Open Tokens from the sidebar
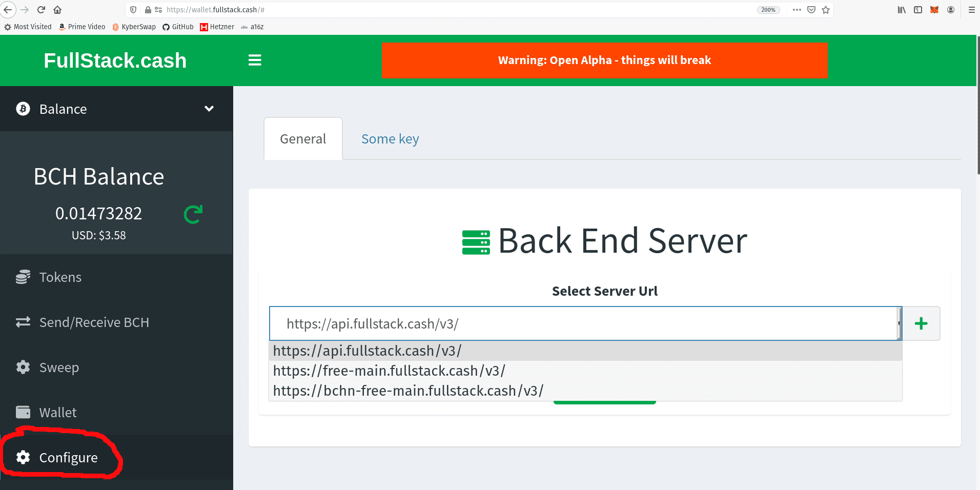This screenshot has height=490, width=980. coord(60,277)
